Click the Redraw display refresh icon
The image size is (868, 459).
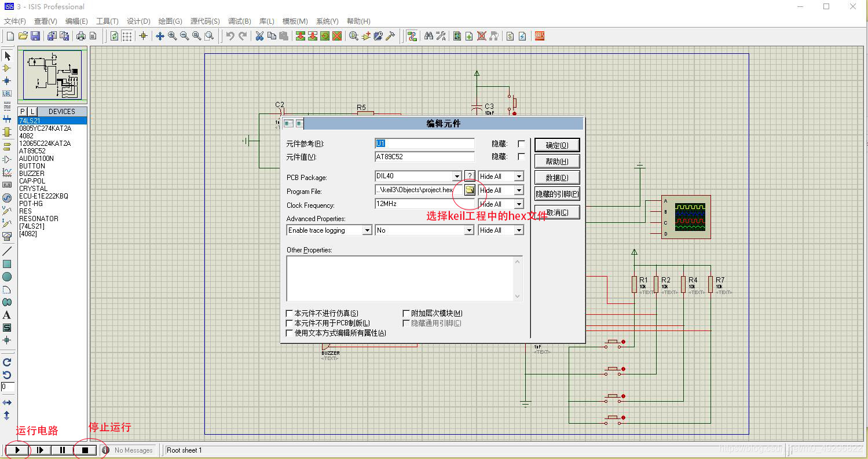click(114, 36)
